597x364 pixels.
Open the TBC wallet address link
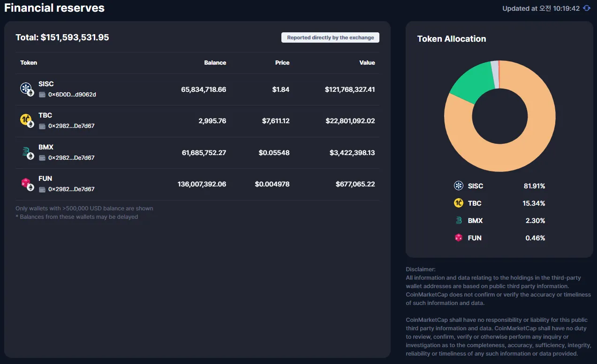coord(71,126)
